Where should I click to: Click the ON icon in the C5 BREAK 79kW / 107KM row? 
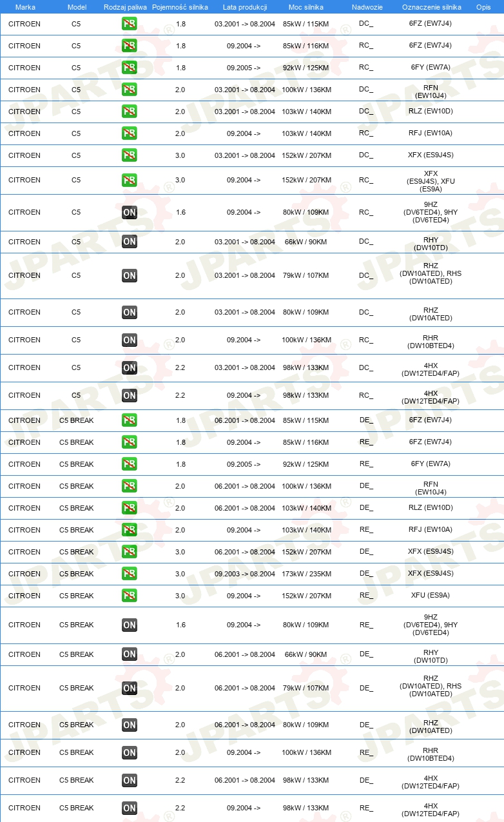pos(129,688)
